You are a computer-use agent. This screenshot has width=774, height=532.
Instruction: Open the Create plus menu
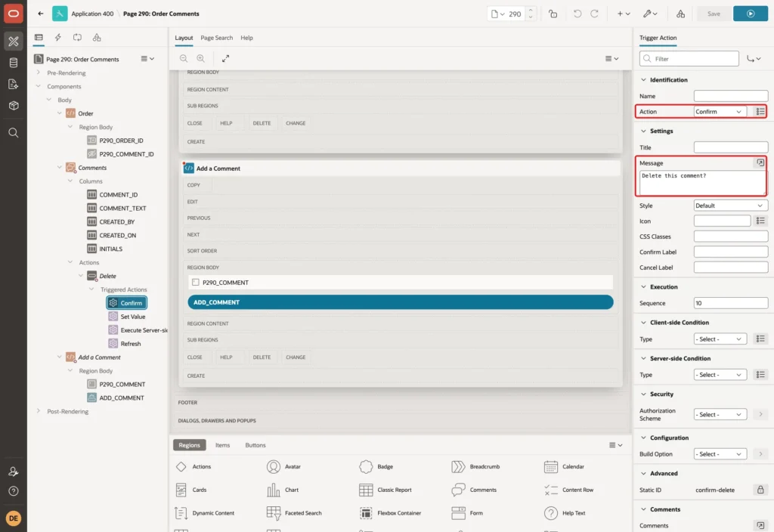[x=624, y=14]
